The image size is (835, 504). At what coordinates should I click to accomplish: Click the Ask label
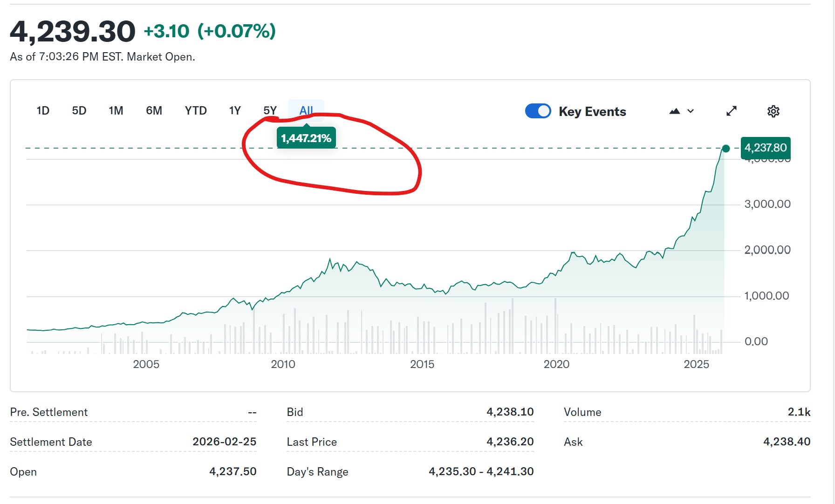click(573, 442)
